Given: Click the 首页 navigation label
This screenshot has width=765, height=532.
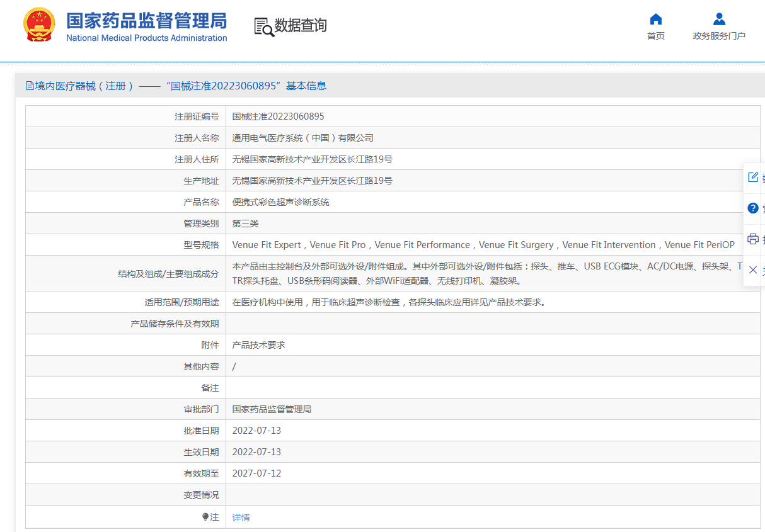Looking at the screenshot, I should (656, 36).
